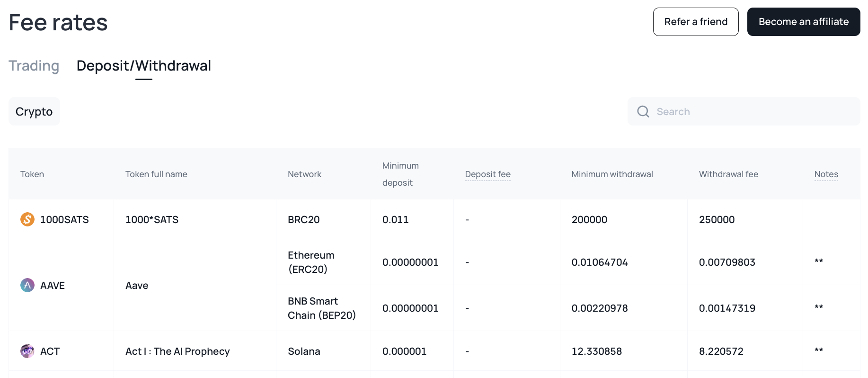Switch to the Trading tab

[34, 66]
